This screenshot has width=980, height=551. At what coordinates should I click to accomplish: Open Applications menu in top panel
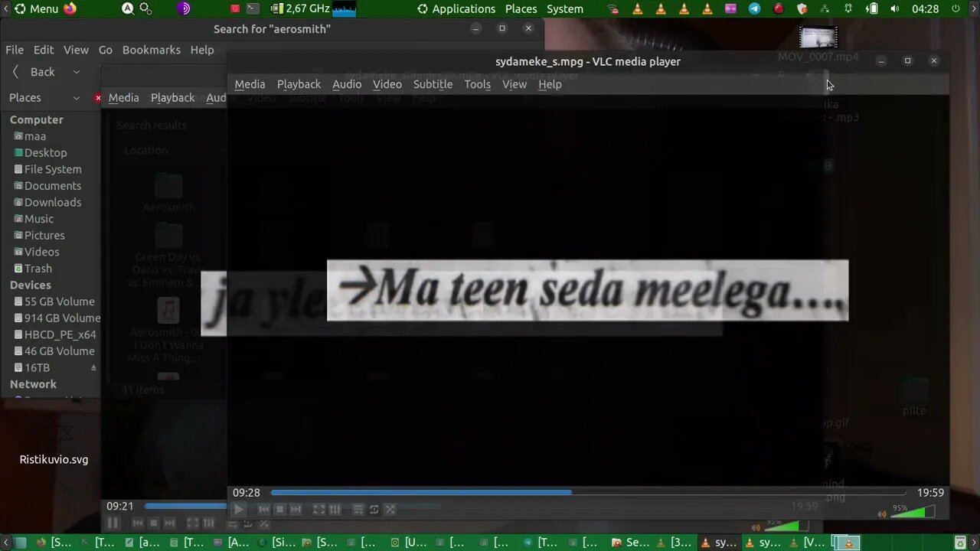point(456,9)
